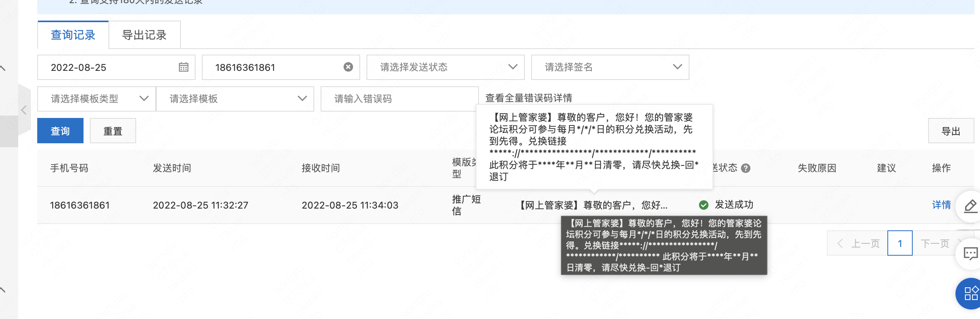The height and width of the screenshot is (319, 980).
Task: Expand the 请选择模板 dropdown
Action: [x=235, y=99]
